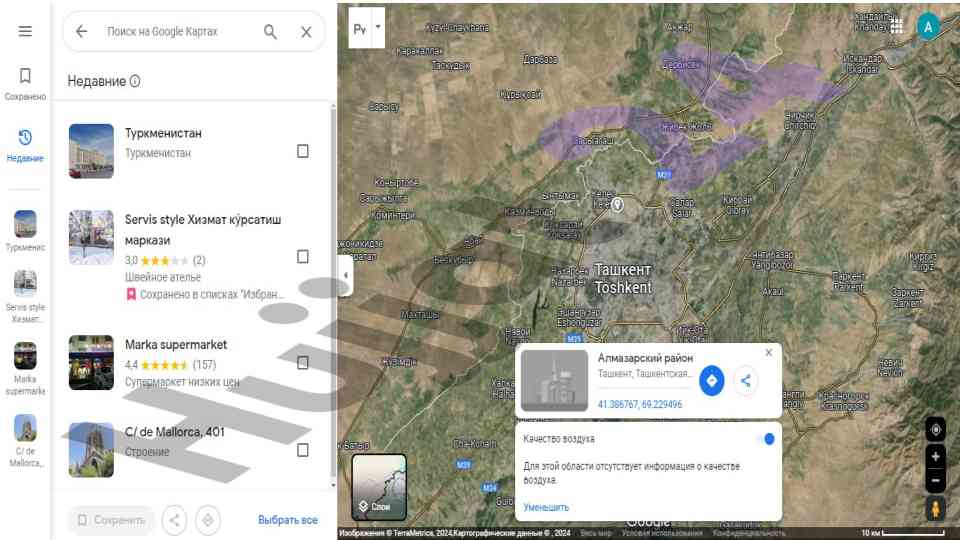The image size is (961, 540).
Task: Click the Уменьшить link
Action: pos(546,507)
